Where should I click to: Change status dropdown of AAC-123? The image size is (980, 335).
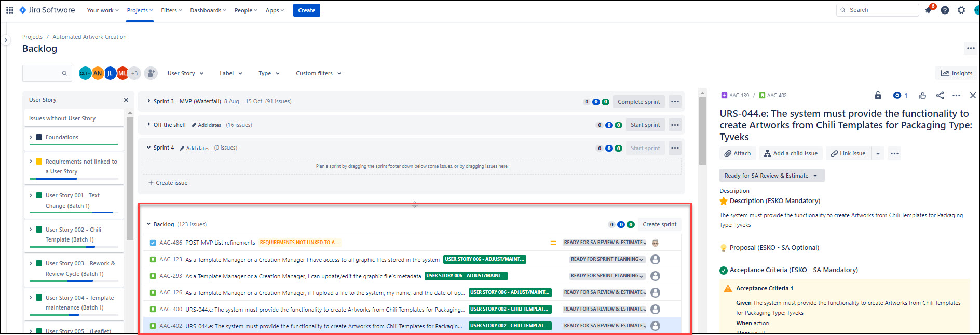click(x=607, y=259)
